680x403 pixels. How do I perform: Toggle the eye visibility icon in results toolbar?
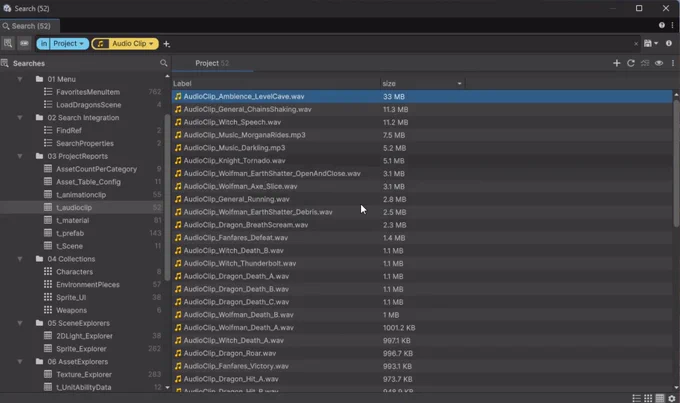pyautogui.click(x=659, y=63)
